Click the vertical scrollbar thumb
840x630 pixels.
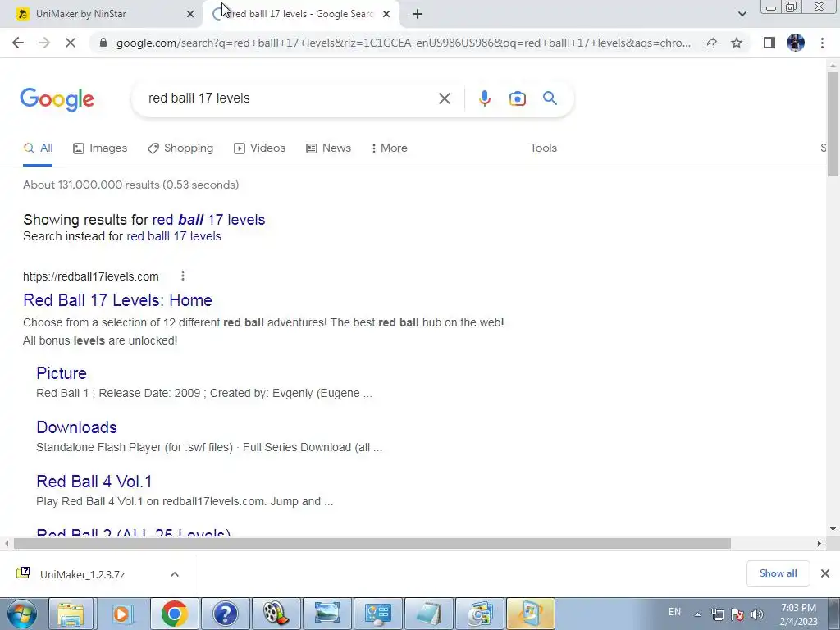pyautogui.click(x=833, y=123)
